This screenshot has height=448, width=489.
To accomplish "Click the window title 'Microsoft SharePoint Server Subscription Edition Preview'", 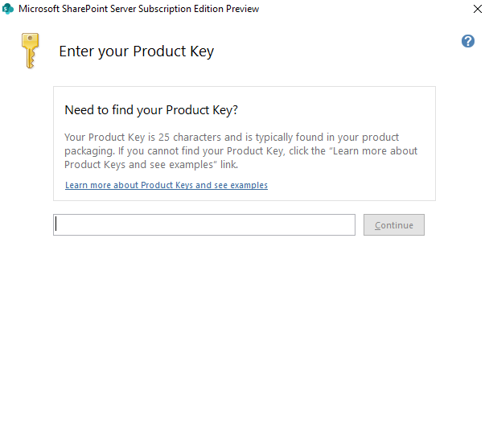I will [138, 9].
